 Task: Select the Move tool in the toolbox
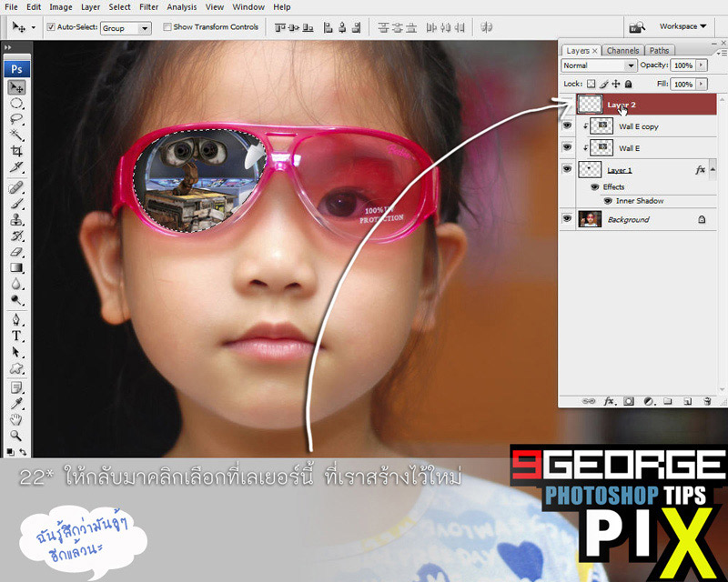tap(17, 86)
